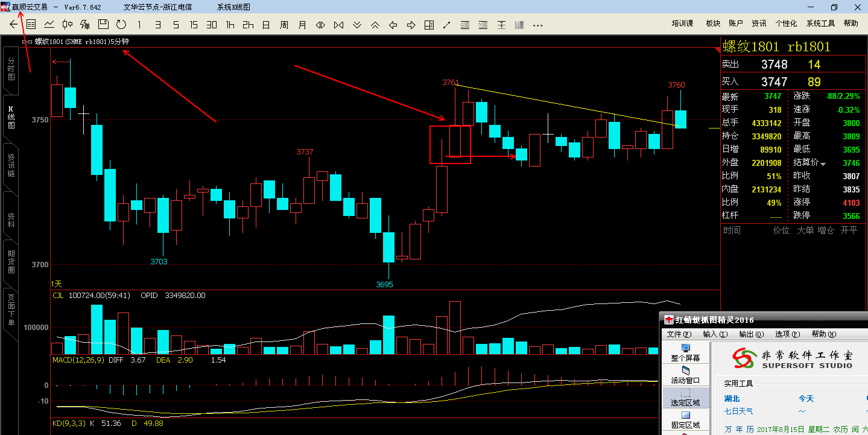Image resolution: width=868 pixels, height=435 pixels.
Task: Open the 系统工具 menu
Action: [820, 24]
